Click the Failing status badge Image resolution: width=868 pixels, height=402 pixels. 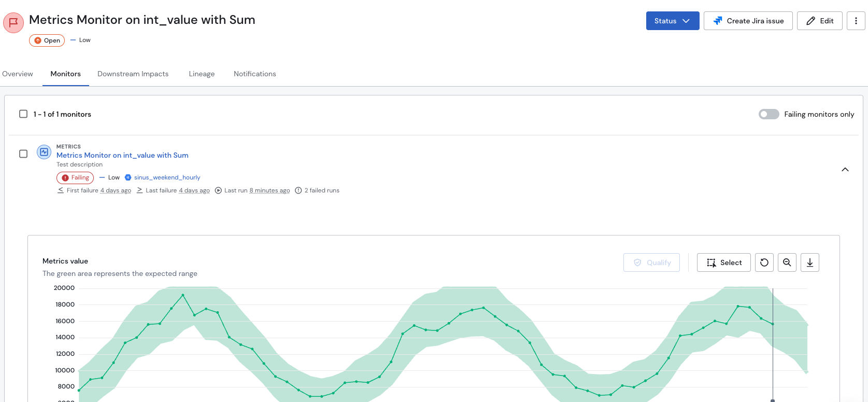point(75,178)
